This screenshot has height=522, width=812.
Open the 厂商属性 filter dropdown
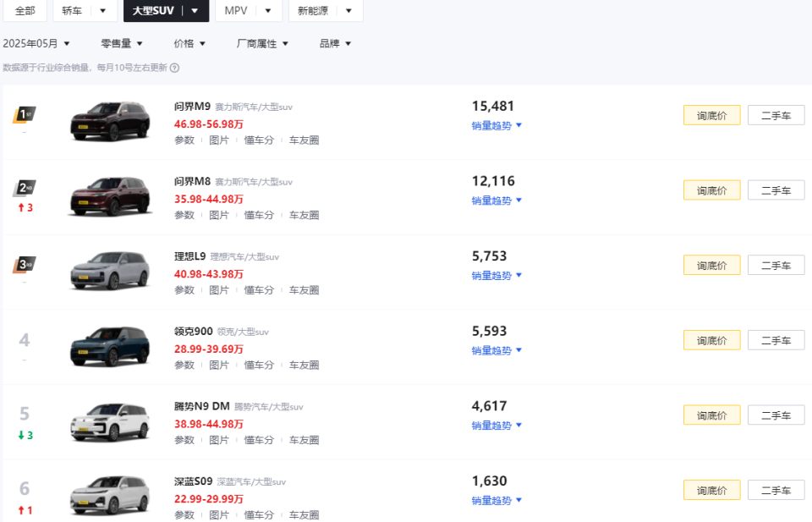click(262, 43)
